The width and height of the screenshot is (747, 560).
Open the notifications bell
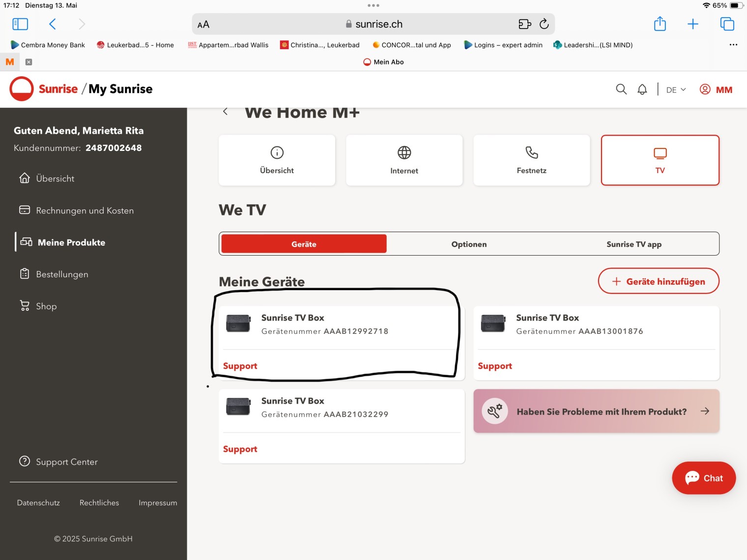642,89
